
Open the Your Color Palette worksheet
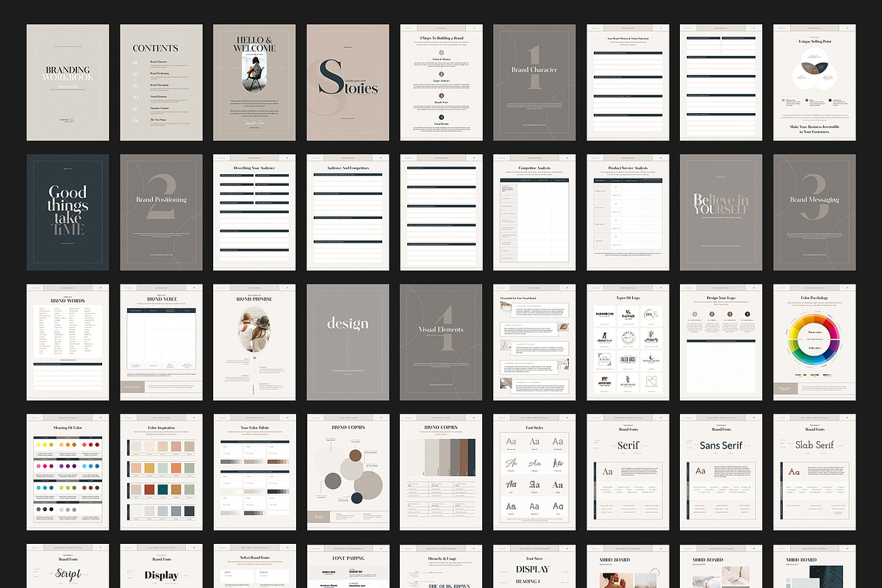(255, 472)
